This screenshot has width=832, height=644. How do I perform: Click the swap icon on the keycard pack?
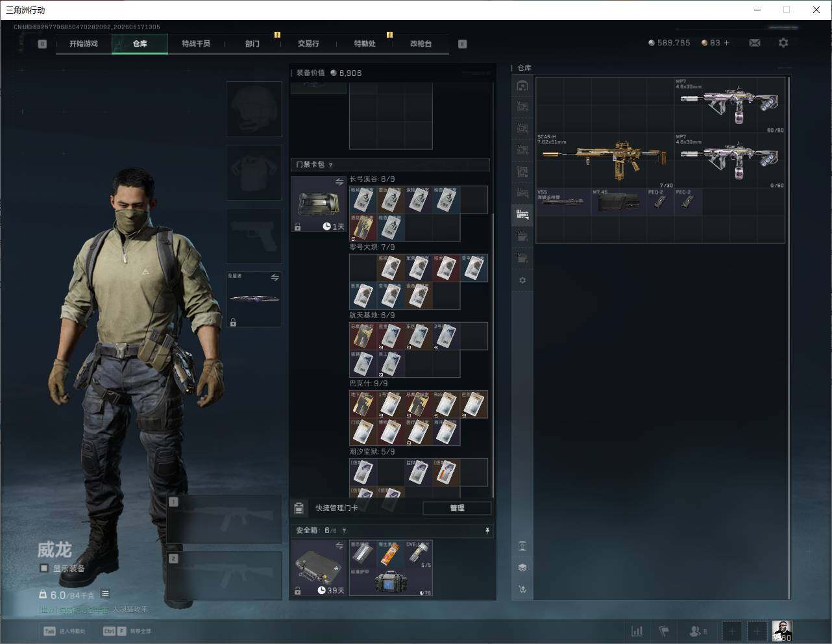[x=339, y=182]
